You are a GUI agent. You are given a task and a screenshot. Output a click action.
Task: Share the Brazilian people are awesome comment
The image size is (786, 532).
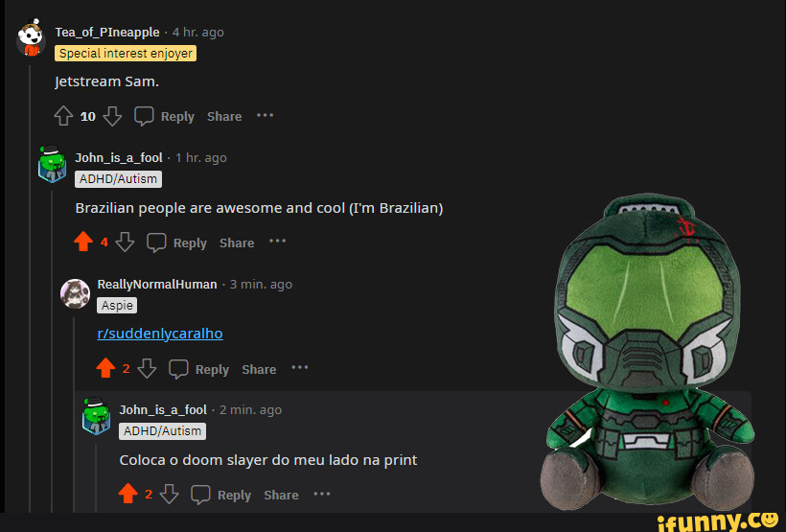coord(237,243)
